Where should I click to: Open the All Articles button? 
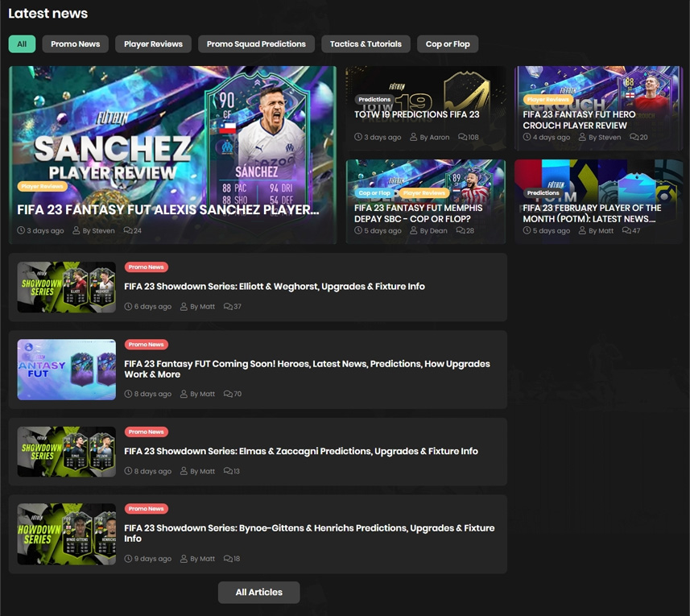pos(258,592)
